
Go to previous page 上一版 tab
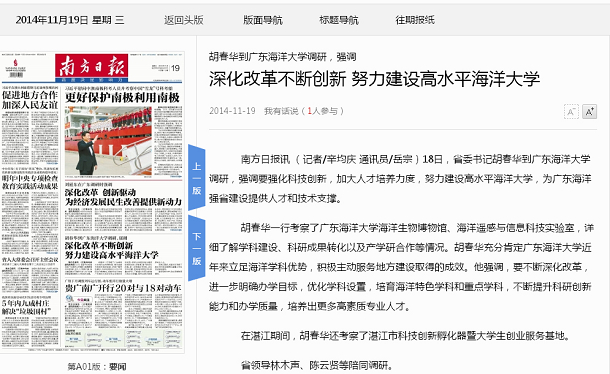tap(196, 178)
